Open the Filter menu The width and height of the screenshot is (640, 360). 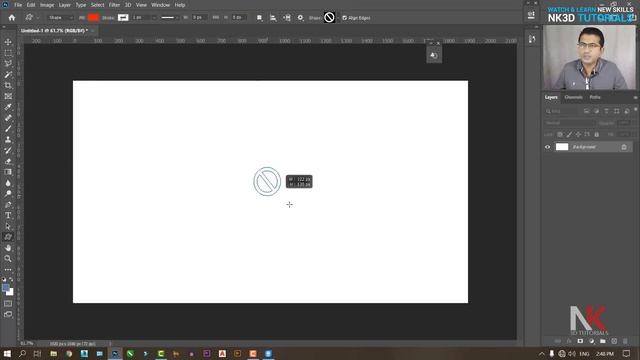point(114,5)
